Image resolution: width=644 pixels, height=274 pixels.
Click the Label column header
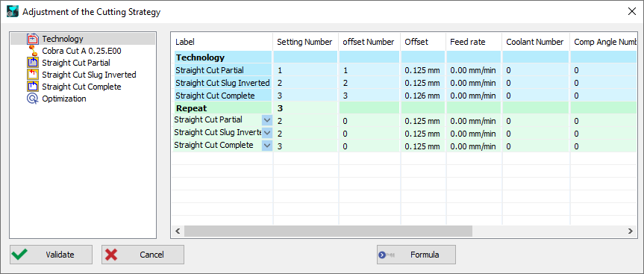point(222,42)
